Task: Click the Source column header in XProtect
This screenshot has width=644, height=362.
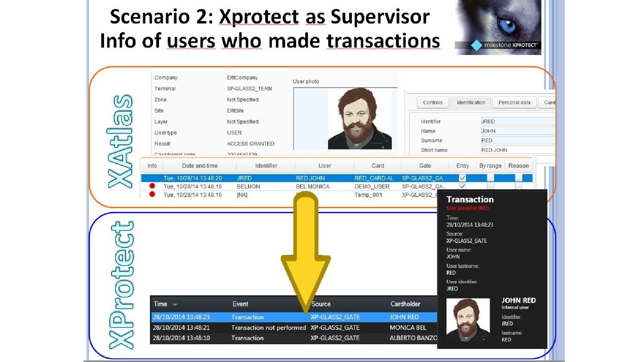Action: click(321, 304)
